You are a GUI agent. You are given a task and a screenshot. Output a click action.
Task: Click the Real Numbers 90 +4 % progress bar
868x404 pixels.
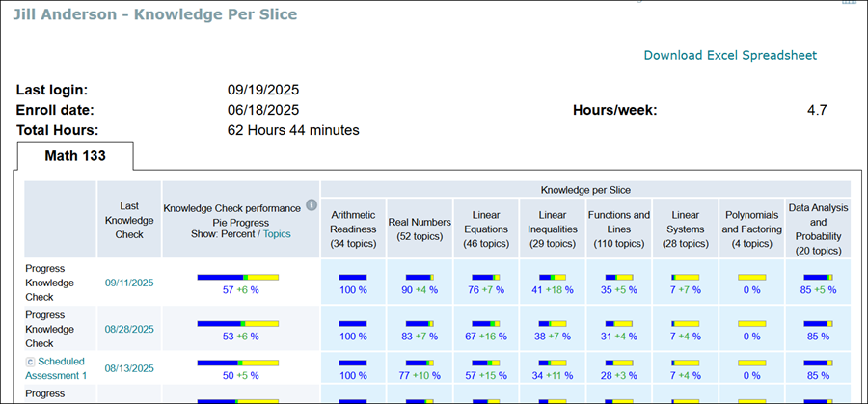point(420,278)
